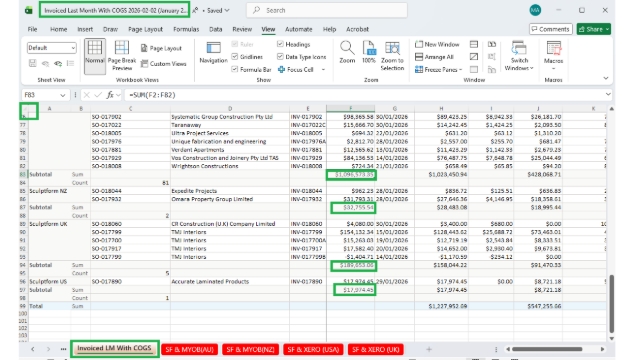This screenshot has width=640, height=360.
Task: Open the Saved status dropdown
Action: tap(218, 11)
